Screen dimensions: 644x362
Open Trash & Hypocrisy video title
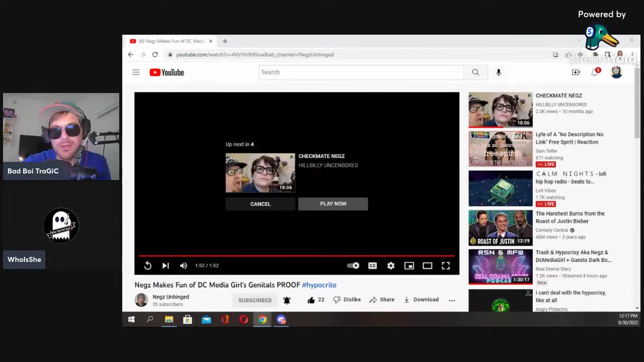pyautogui.click(x=573, y=256)
